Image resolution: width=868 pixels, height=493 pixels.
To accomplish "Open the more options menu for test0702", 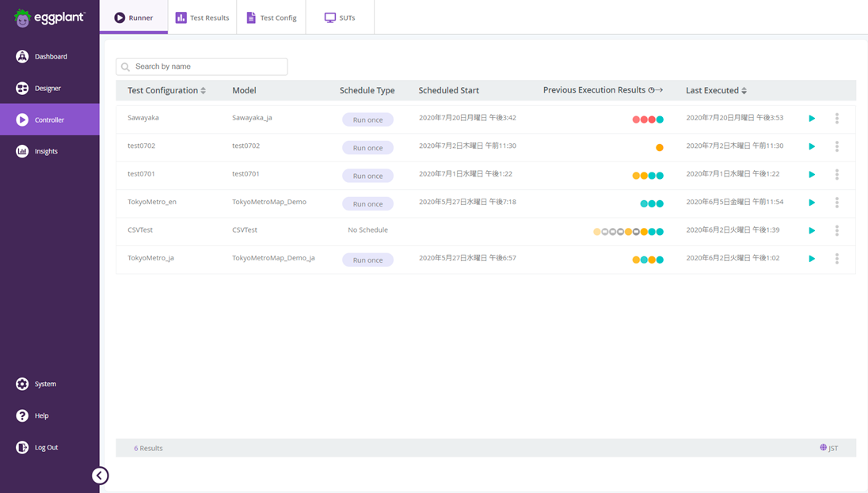I will coord(836,146).
